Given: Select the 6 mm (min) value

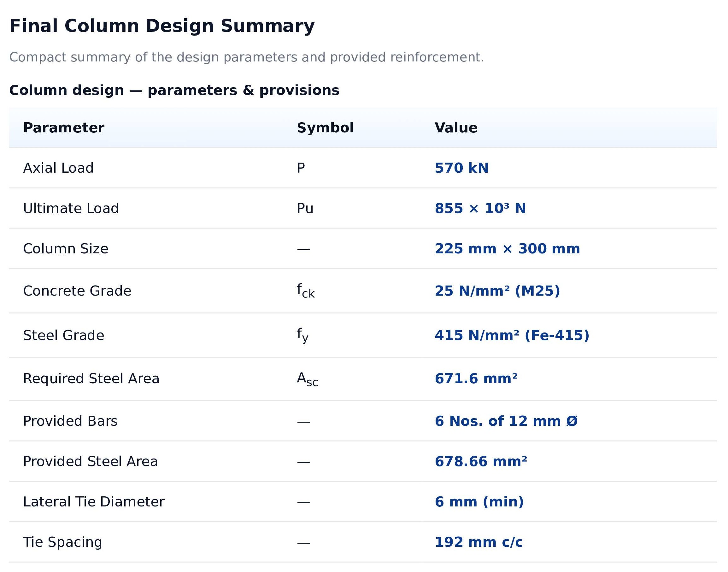Looking at the screenshot, I should click(479, 502).
